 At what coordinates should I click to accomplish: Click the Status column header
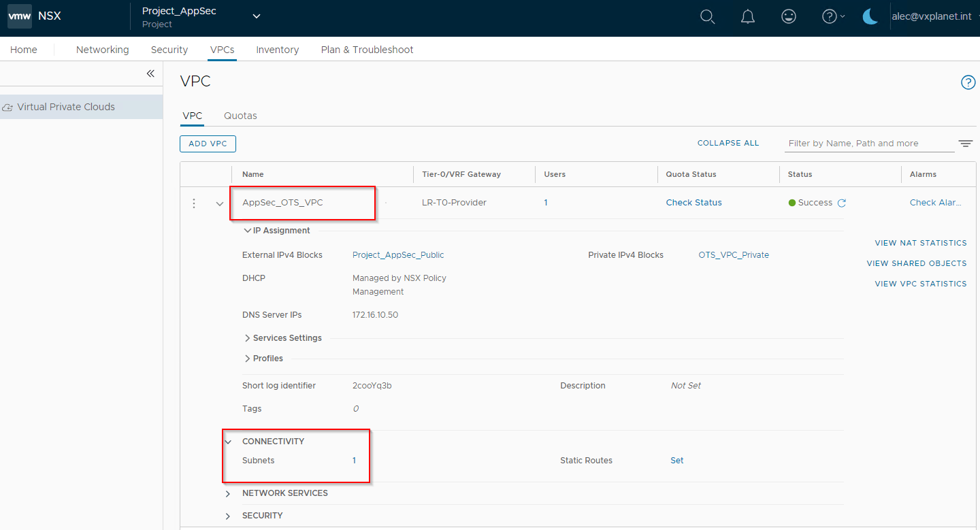click(800, 174)
